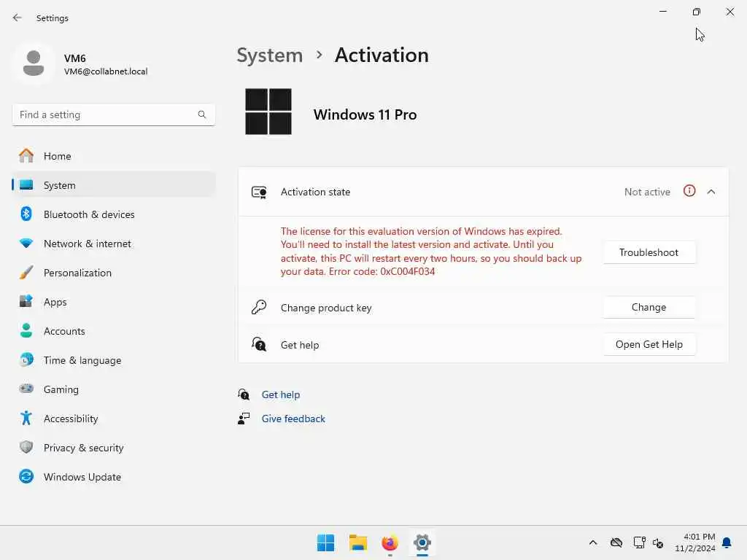Viewport: 747px width, 560px height.
Task: Follow the Get help link
Action: pyautogui.click(x=281, y=394)
